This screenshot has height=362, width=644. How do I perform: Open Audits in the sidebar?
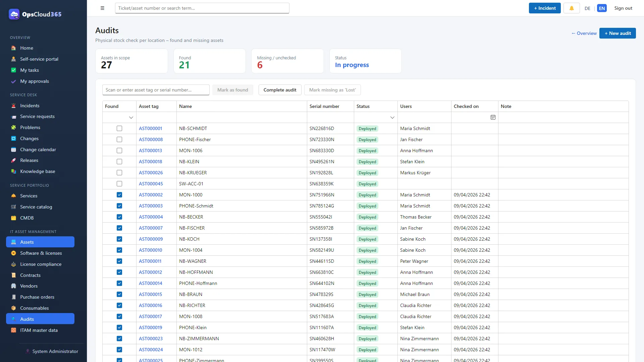pyautogui.click(x=40, y=319)
